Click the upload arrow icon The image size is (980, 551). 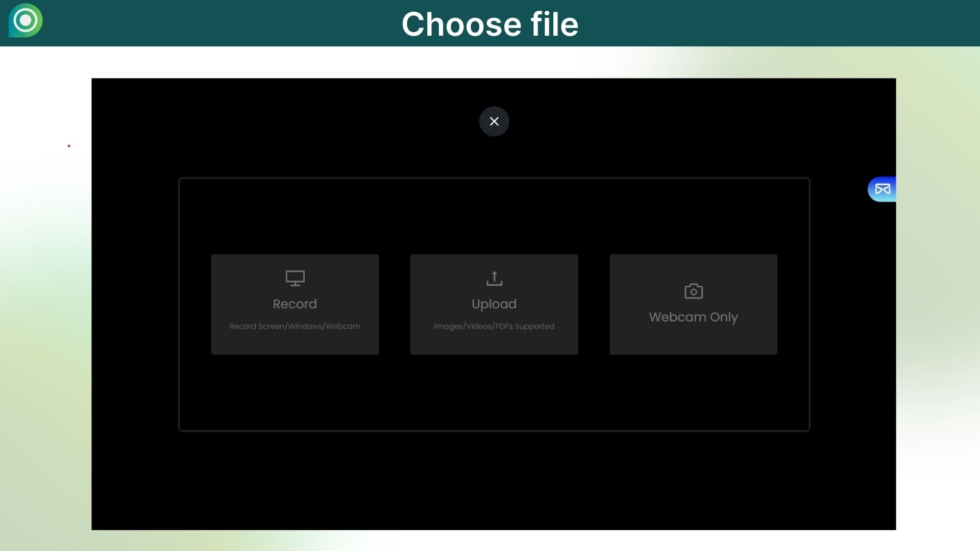[x=494, y=278]
